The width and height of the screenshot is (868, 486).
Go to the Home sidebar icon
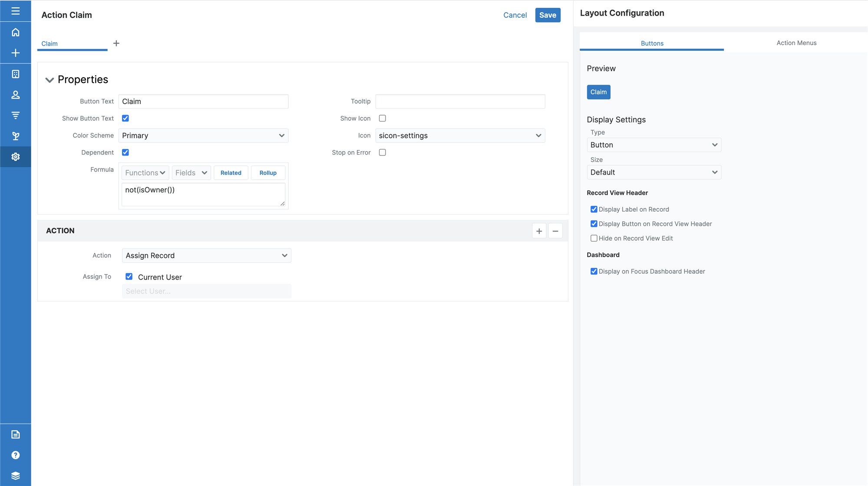coord(16,33)
